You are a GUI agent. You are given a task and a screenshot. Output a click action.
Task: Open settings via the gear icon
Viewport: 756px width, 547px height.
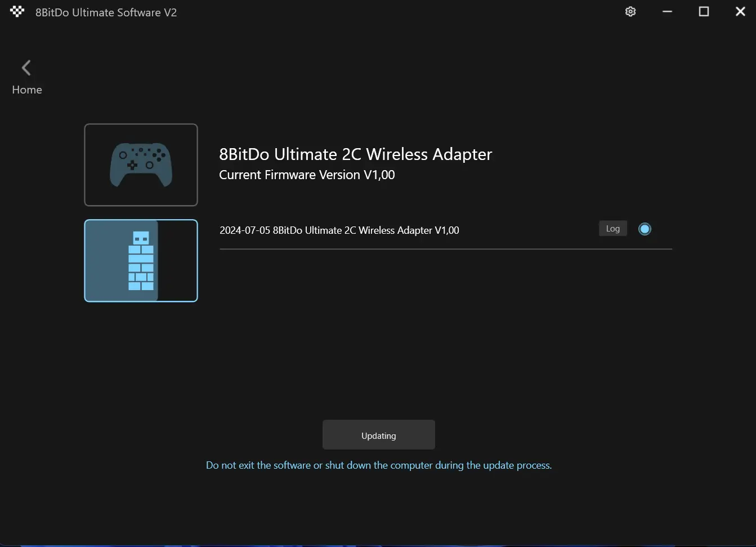(630, 12)
